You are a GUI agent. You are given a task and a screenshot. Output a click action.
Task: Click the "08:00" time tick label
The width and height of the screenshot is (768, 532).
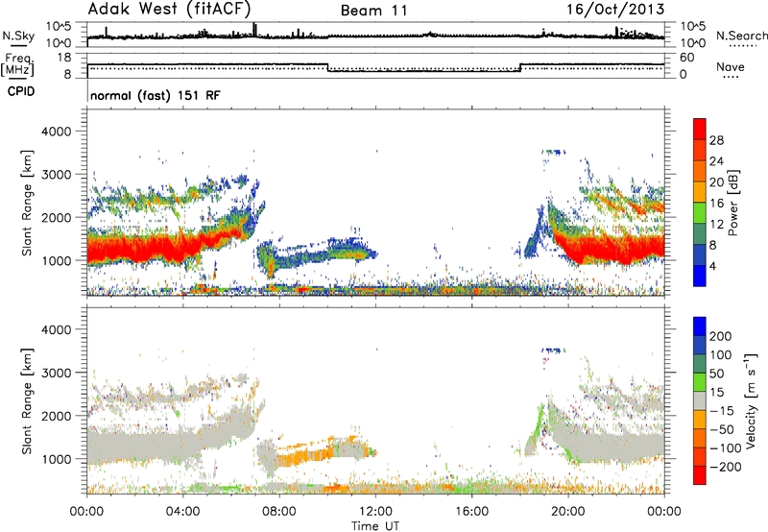279,512
